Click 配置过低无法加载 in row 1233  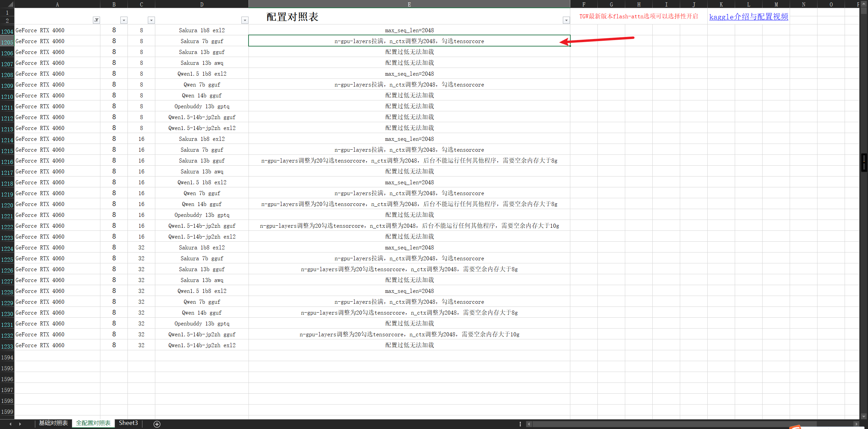(409, 345)
